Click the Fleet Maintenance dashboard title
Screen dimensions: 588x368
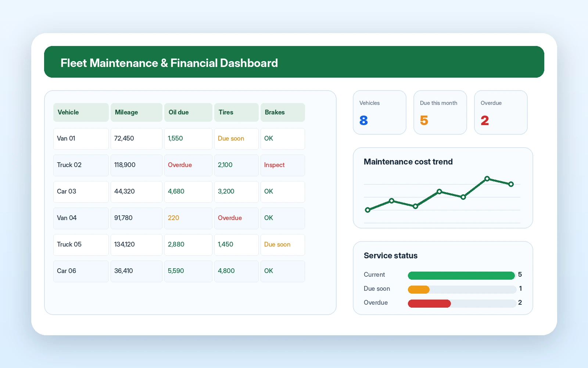pyautogui.click(x=169, y=63)
